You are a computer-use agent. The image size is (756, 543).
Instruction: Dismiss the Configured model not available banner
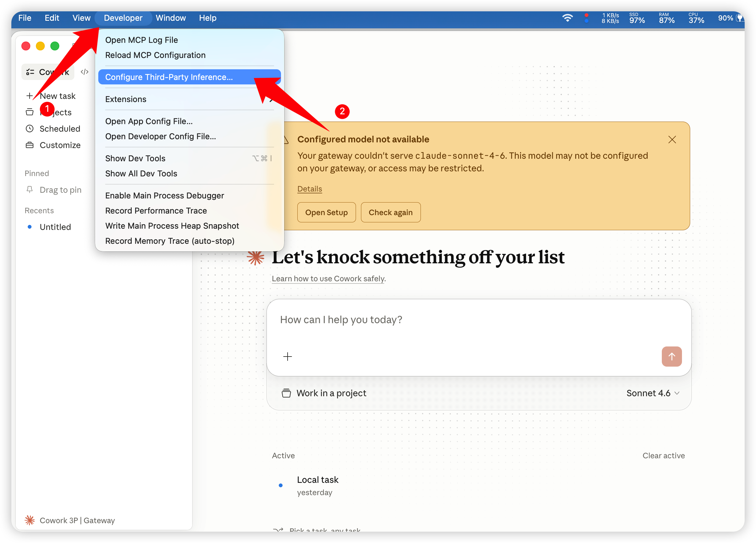672,140
